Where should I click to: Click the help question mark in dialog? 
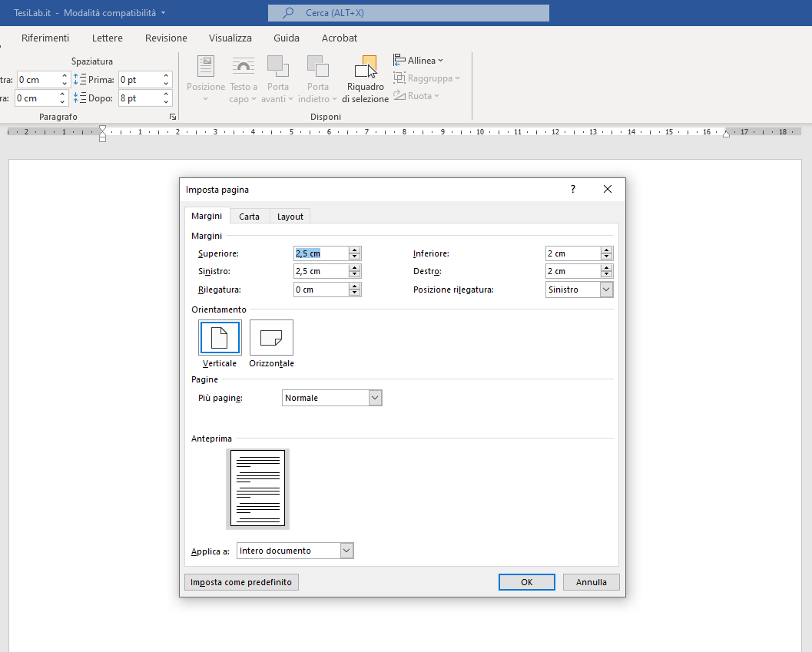[572, 189]
